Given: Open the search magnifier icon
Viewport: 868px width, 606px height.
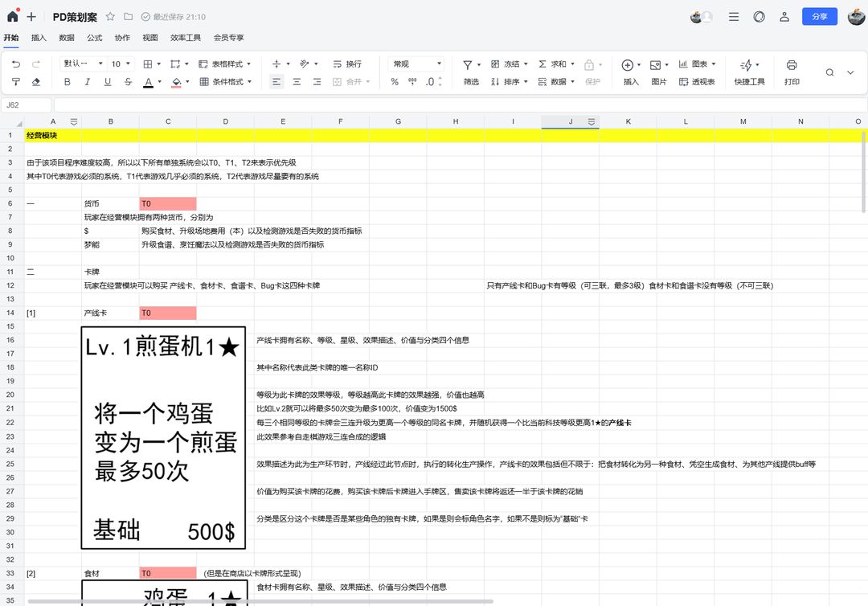Looking at the screenshot, I should point(829,72).
